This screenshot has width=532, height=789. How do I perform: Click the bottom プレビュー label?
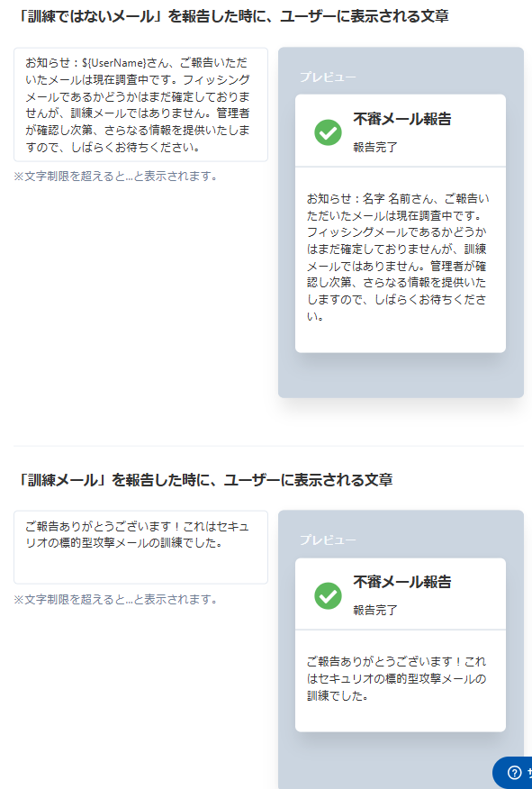[x=328, y=540]
